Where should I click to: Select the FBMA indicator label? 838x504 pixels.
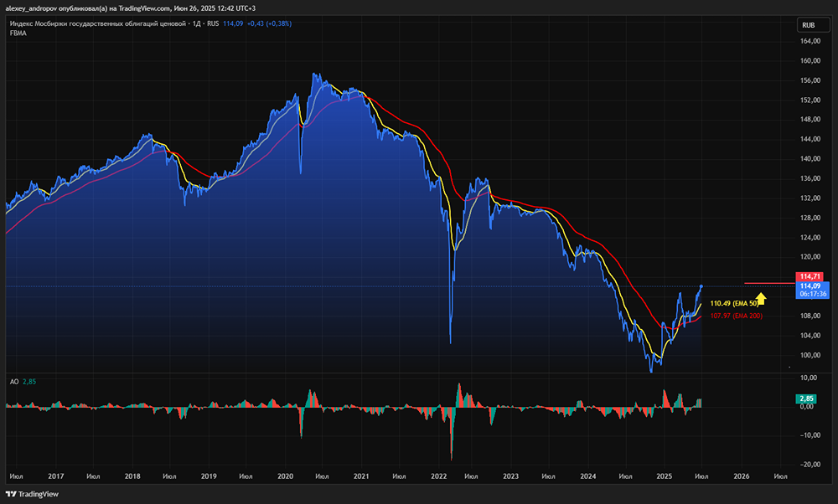(18, 33)
